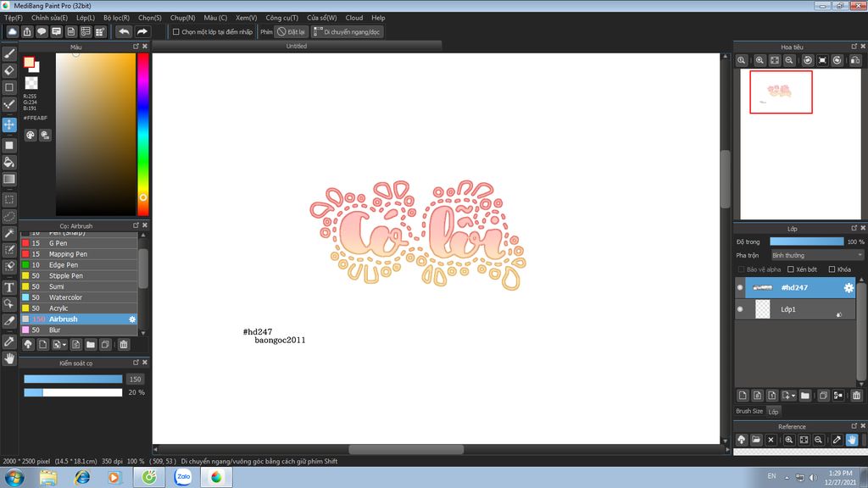868x488 pixels.
Task: Show hidden system tray icons arrow
Action: 787,478
